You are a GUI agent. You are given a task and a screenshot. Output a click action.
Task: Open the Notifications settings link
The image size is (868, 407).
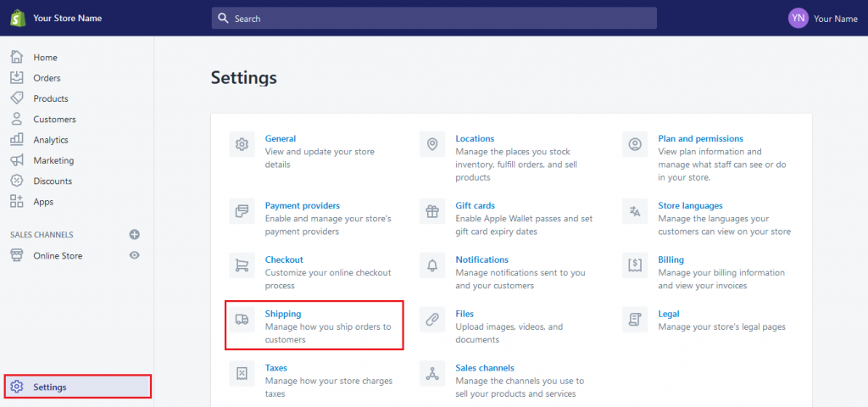pyautogui.click(x=481, y=259)
